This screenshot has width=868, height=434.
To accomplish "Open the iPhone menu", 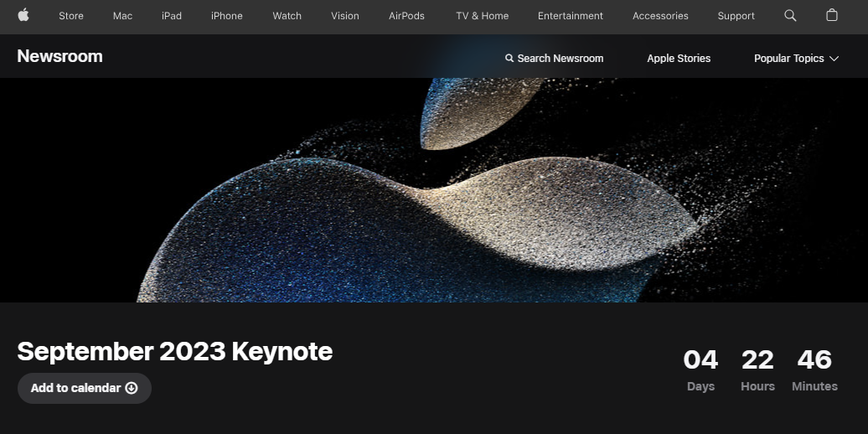I will (227, 16).
